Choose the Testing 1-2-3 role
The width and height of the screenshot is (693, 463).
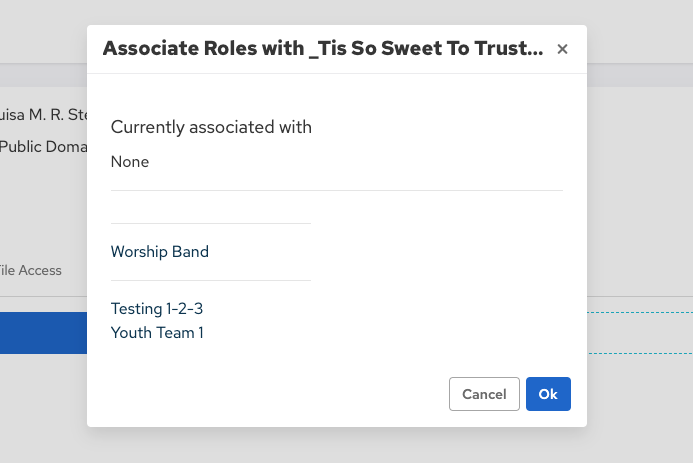pyautogui.click(x=157, y=309)
